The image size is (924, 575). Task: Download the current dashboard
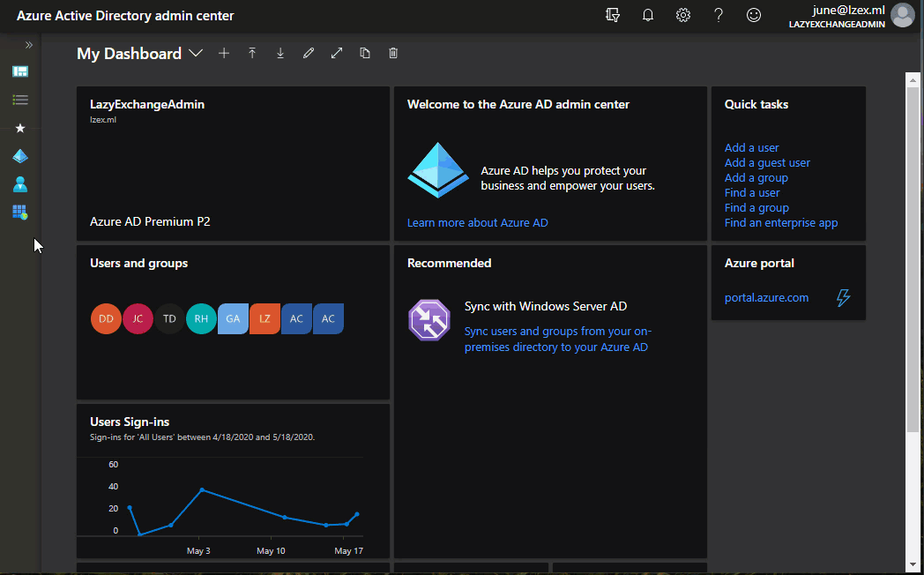[x=280, y=53]
